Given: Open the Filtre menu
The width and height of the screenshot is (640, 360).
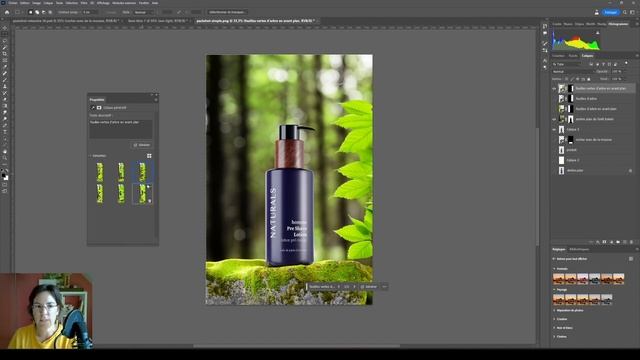Looking at the screenshot, I should [84, 3].
